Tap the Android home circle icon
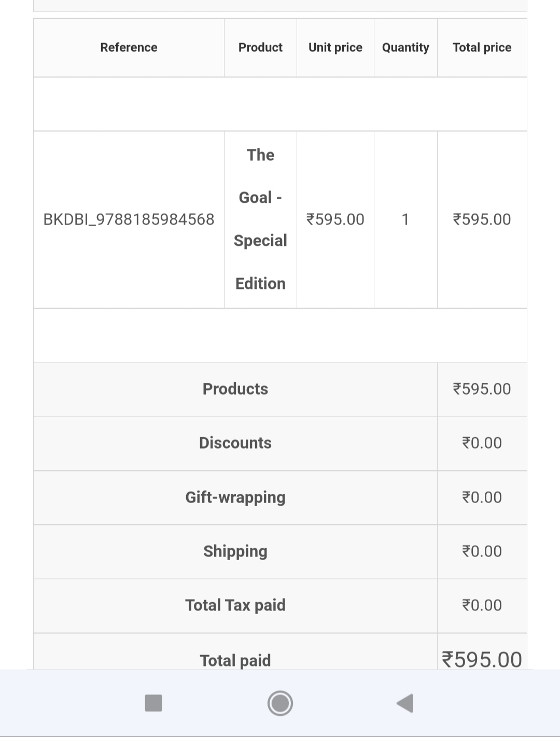The width and height of the screenshot is (560, 737). tap(280, 703)
